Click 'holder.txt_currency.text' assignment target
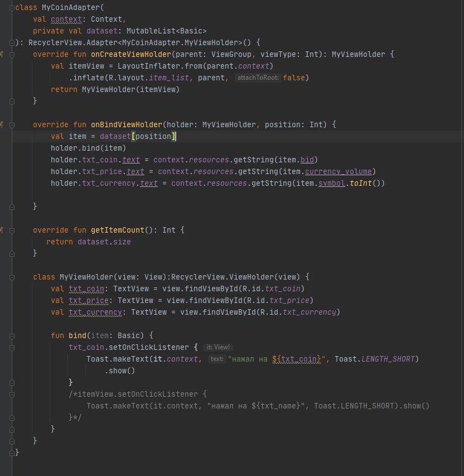The width and height of the screenshot is (464, 476). 104,184
